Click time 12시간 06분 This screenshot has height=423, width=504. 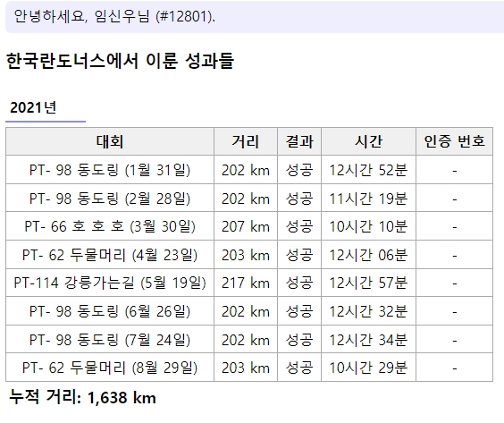pyautogui.click(x=368, y=255)
